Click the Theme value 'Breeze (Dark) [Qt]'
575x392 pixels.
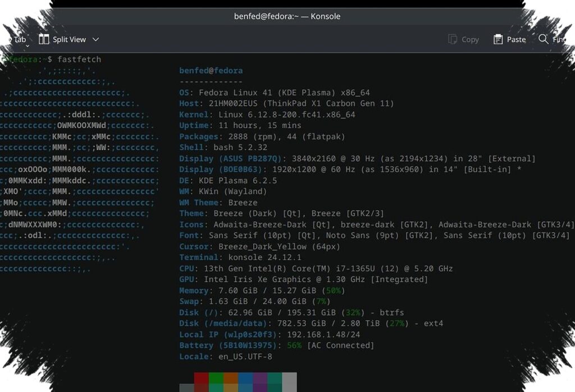[x=259, y=213]
